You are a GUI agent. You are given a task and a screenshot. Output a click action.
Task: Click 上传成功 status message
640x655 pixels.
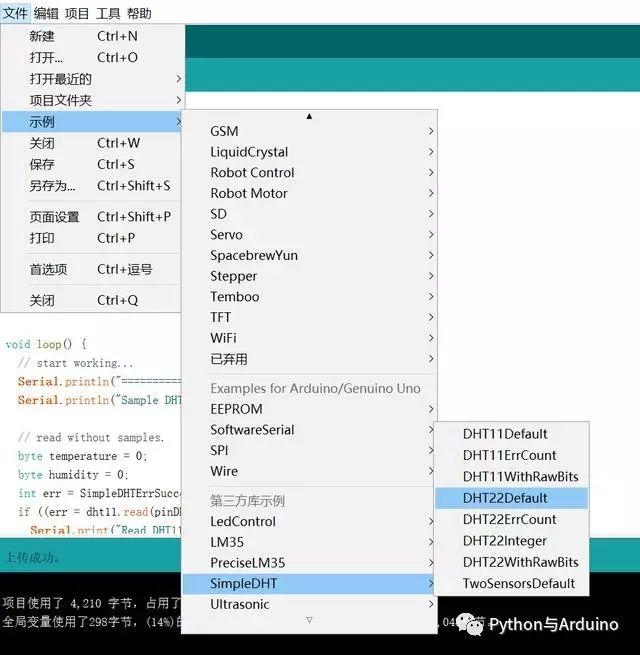click(x=33, y=557)
